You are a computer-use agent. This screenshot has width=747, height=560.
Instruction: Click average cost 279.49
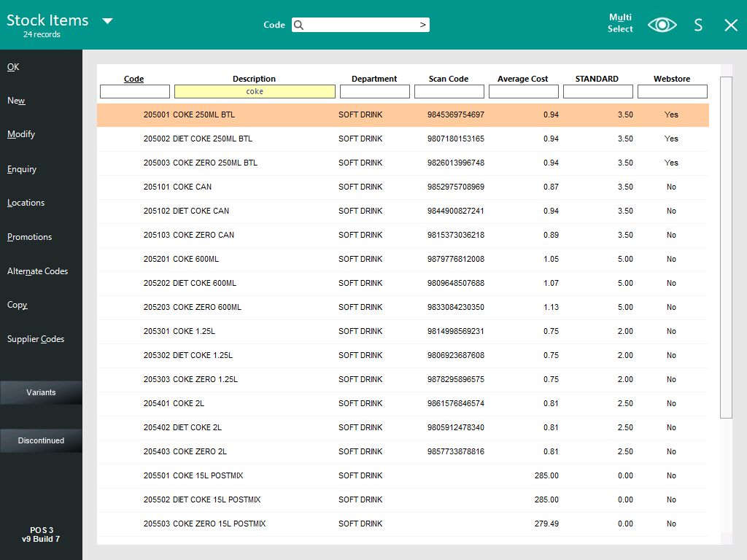[x=546, y=524]
